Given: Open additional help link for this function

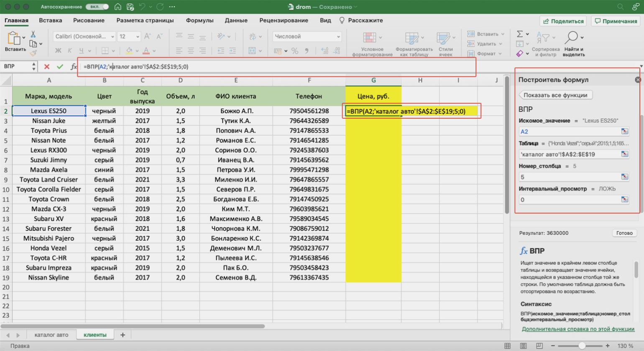Looking at the screenshot, I should pyautogui.click(x=578, y=329).
